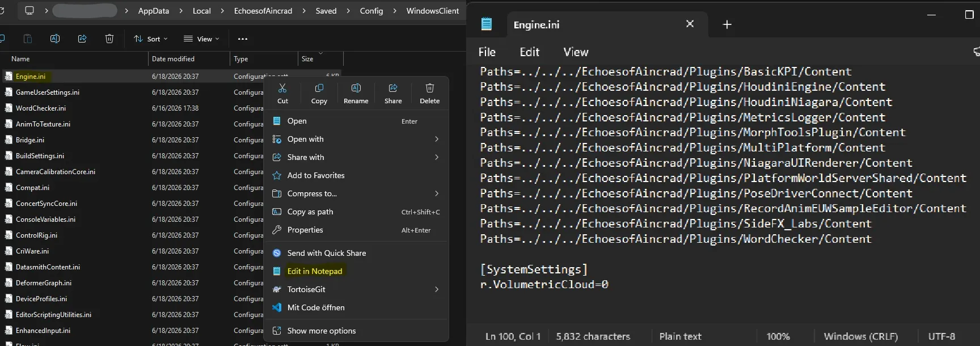Click the Windows (CRLF) line ending status

pos(861,336)
